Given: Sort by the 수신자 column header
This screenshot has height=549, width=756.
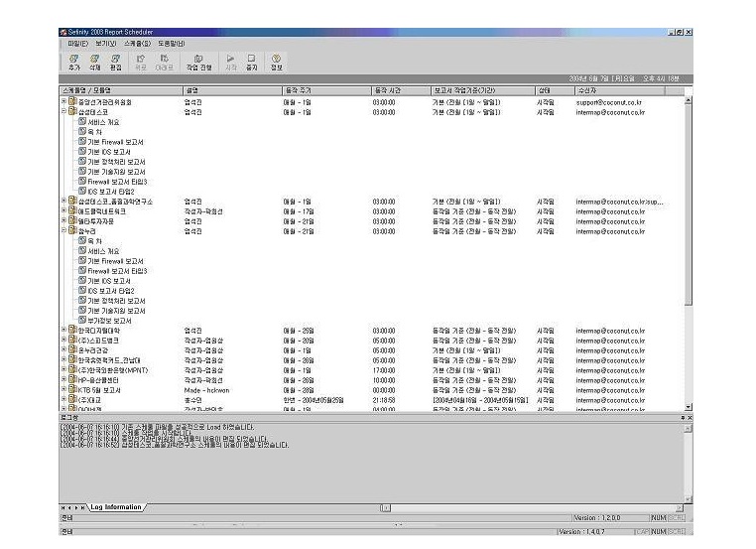Looking at the screenshot, I should 620,90.
